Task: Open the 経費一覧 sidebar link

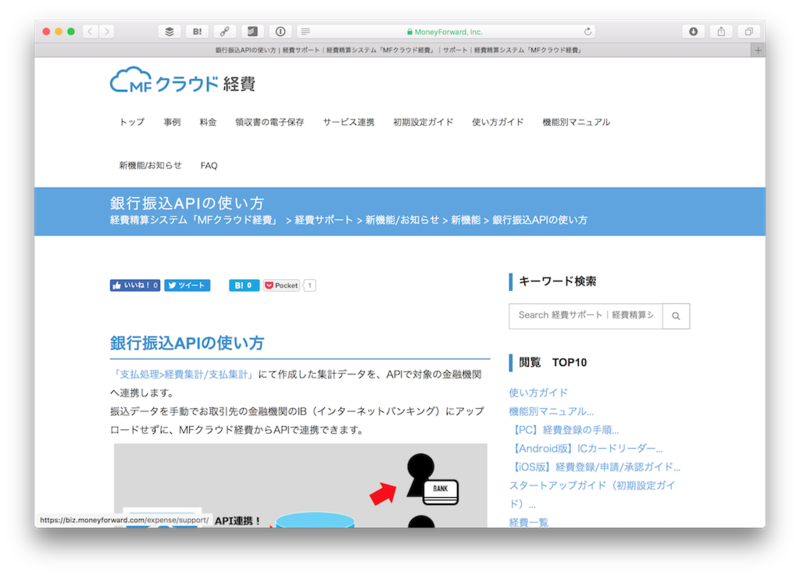Action: pyautogui.click(x=529, y=522)
